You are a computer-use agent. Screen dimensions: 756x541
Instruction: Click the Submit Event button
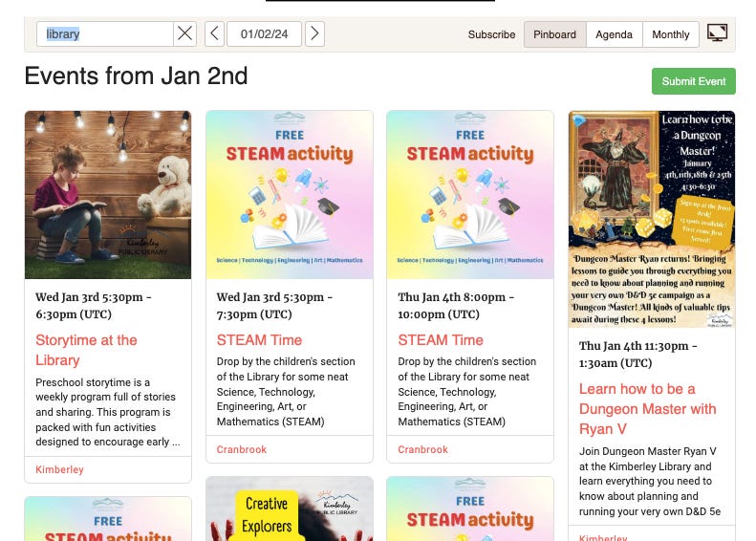pos(693,81)
